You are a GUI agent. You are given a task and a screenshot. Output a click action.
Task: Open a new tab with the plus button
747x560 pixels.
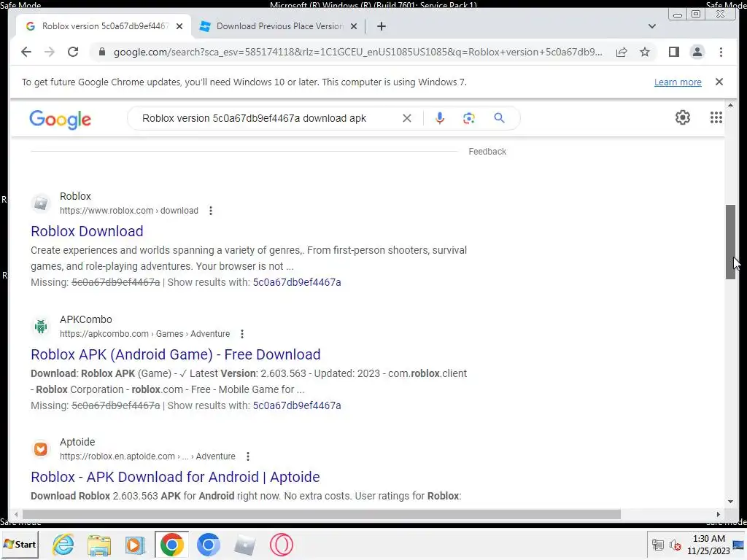coord(381,26)
